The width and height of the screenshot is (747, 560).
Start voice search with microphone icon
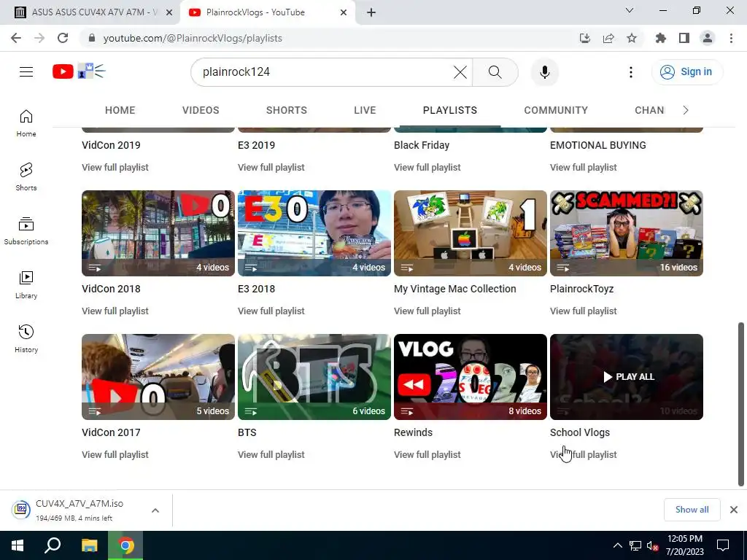point(544,72)
